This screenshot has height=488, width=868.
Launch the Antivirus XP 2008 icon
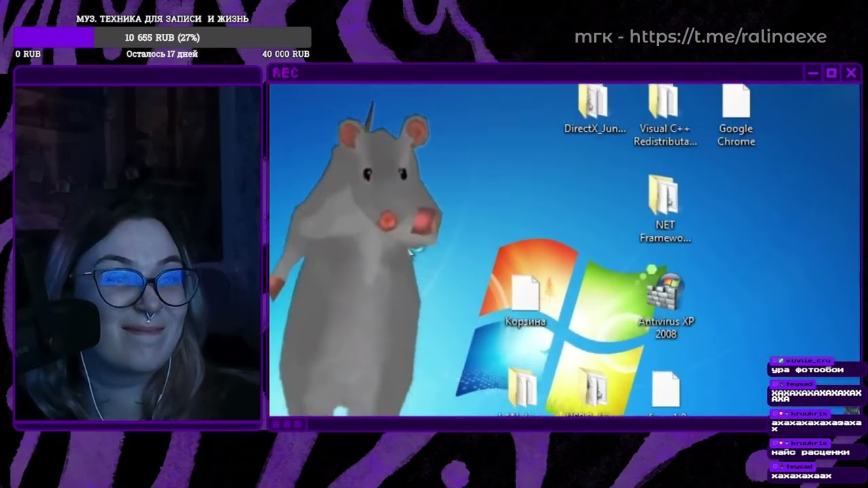pos(665,293)
